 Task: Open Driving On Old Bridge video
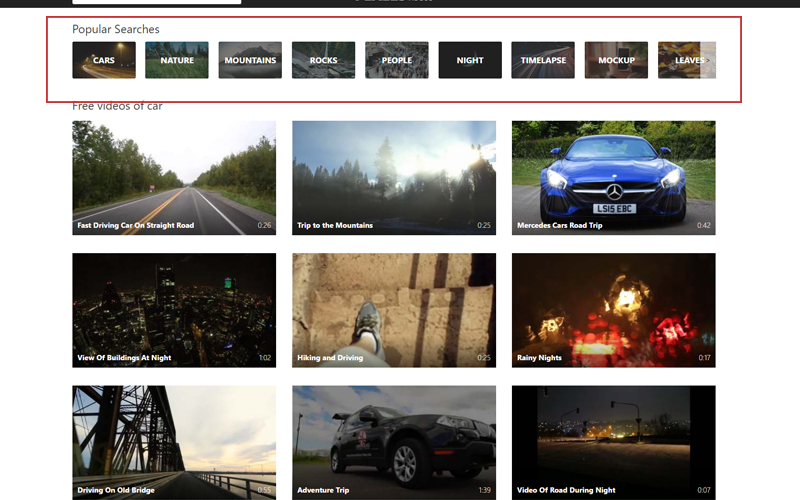tap(174, 441)
